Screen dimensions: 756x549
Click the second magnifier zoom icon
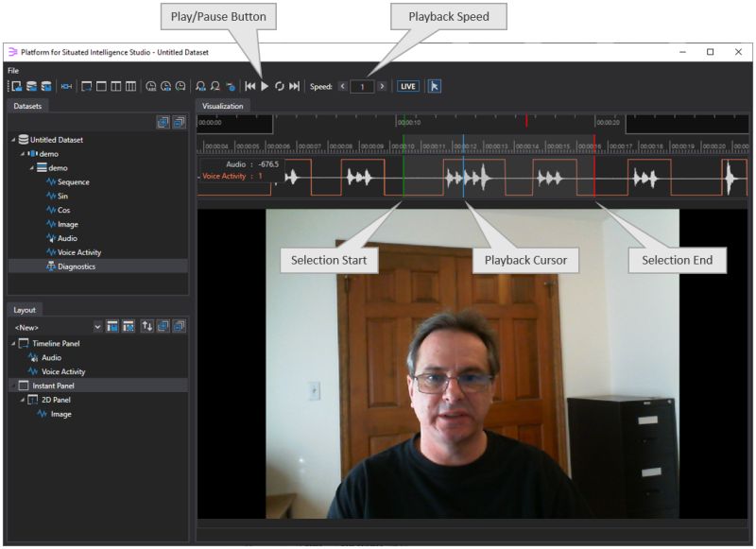(x=215, y=86)
